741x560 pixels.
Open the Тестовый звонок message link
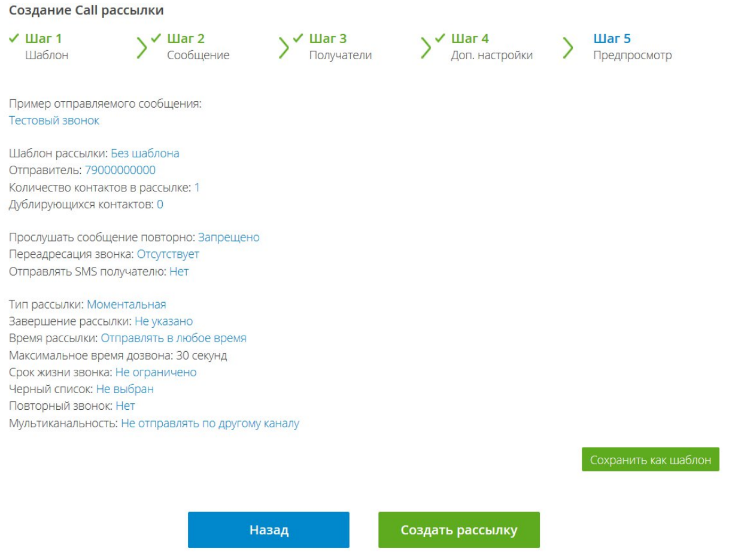[x=54, y=120]
